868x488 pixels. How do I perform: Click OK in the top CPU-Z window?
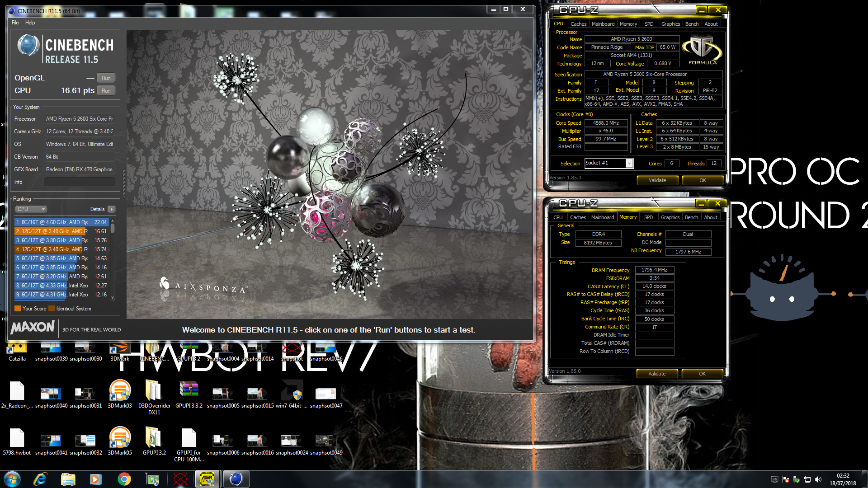pos(703,180)
